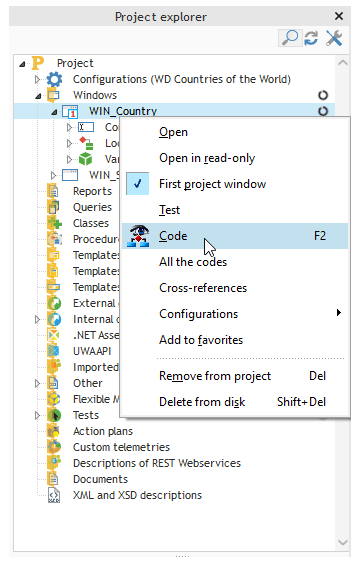362x561 pixels.
Task: Click the Custom telemetries icon
Action: pyautogui.click(x=54, y=447)
